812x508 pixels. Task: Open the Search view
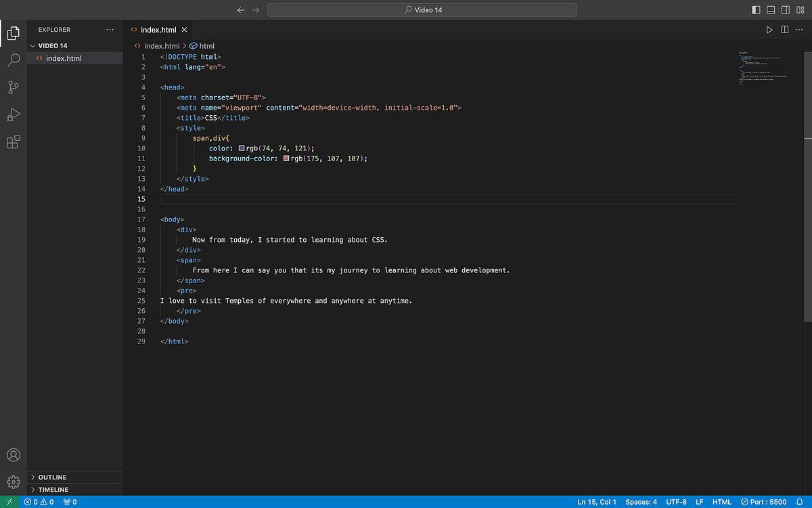click(13, 60)
